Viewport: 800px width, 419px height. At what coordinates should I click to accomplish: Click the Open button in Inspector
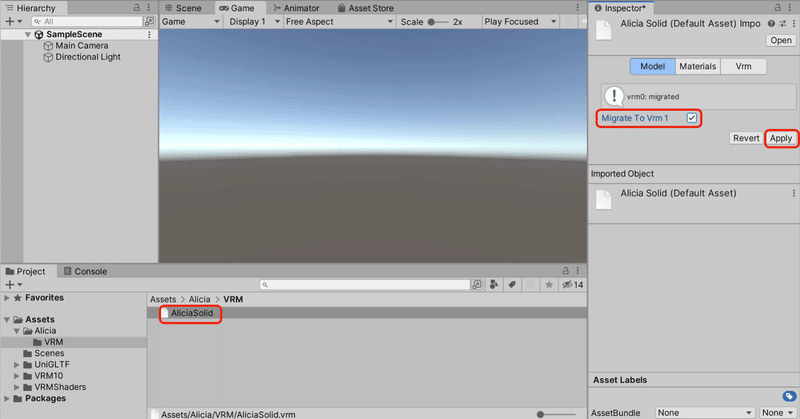pyautogui.click(x=781, y=40)
